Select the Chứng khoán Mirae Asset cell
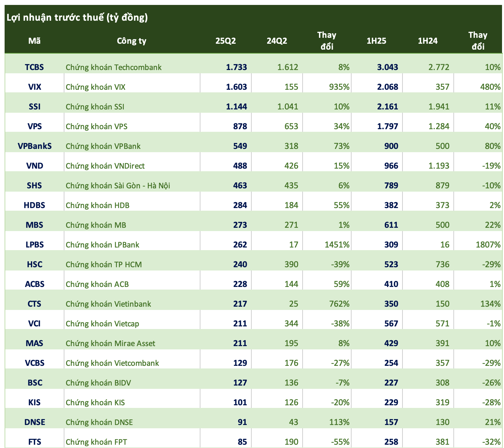This screenshot has height=448, width=504. (x=110, y=343)
